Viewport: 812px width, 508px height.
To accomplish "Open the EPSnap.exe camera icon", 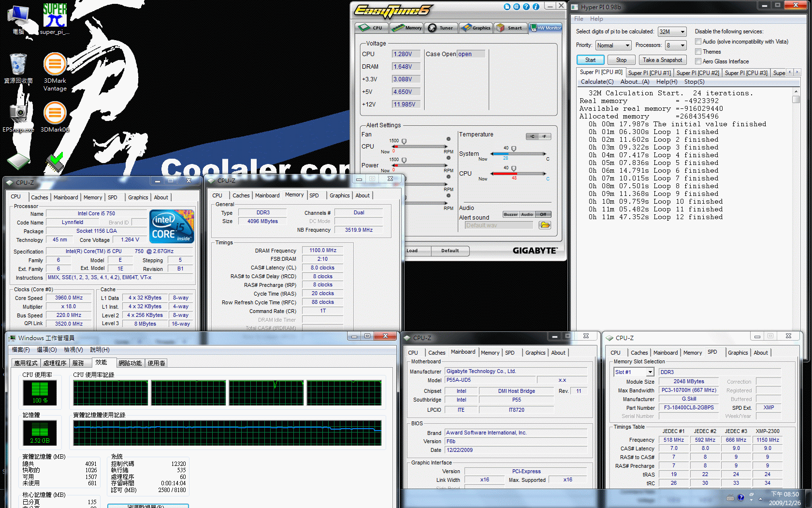I will tap(18, 117).
